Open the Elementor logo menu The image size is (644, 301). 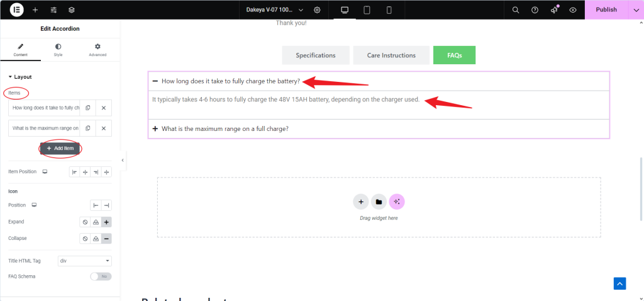(x=17, y=9)
